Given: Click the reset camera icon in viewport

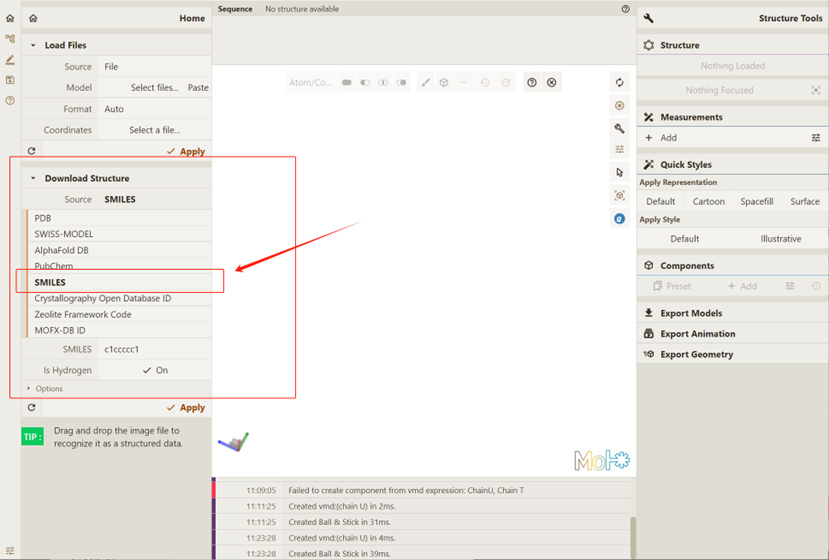Looking at the screenshot, I should click(x=620, y=82).
